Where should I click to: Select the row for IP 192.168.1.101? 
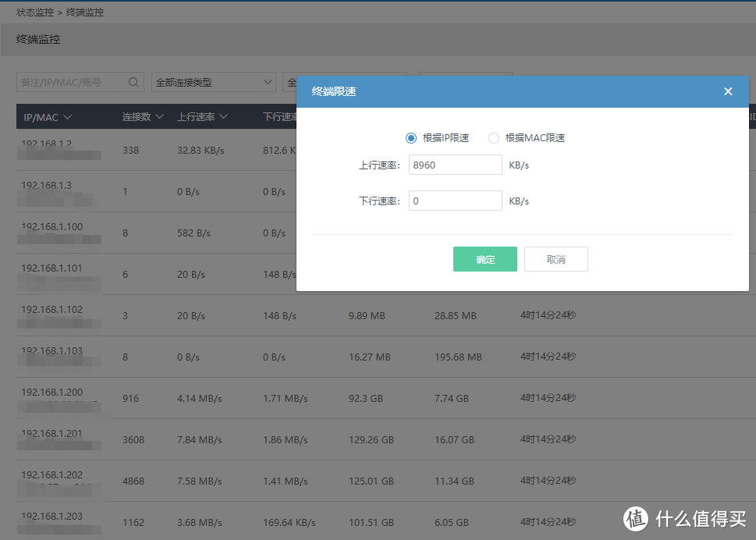tap(385, 275)
